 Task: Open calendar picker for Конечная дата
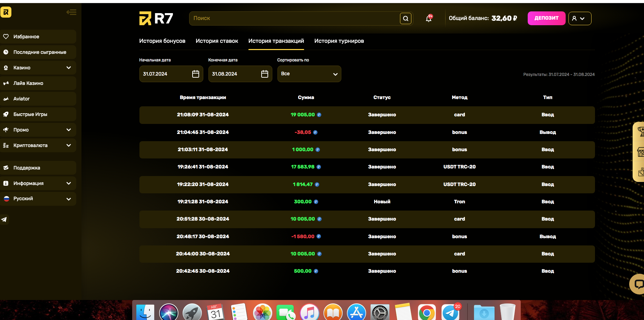coord(265,74)
